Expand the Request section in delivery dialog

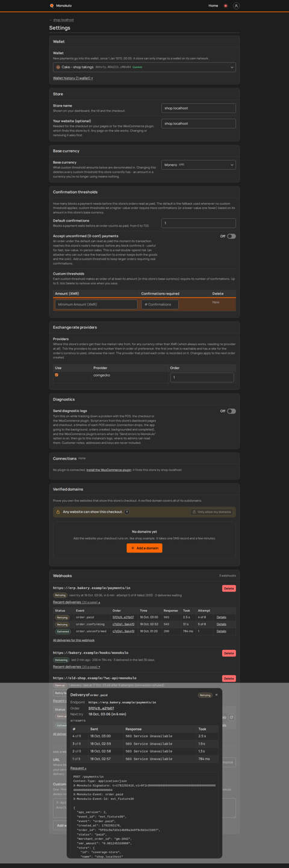tap(78, 768)
